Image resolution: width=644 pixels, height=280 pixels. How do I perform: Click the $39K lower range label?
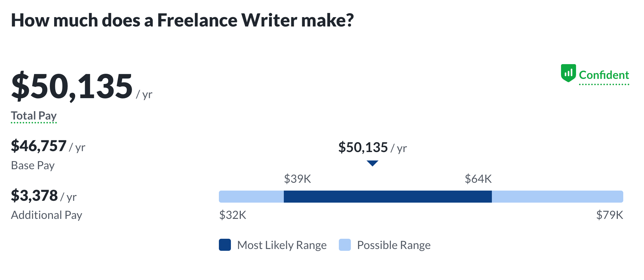(x=297, y=179)
